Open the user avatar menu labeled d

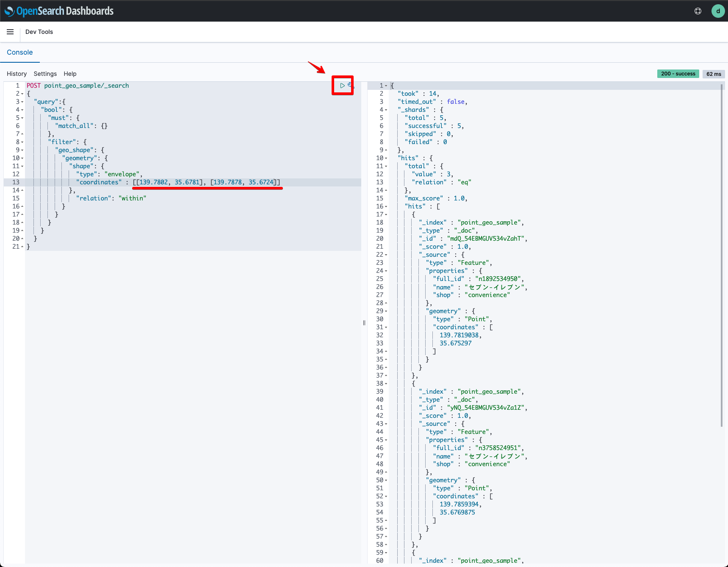pos(718,11)
